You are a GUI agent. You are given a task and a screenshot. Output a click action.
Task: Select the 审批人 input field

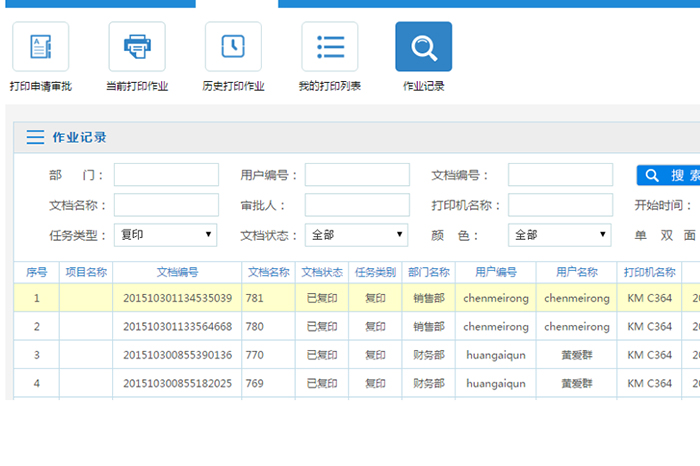357,205
